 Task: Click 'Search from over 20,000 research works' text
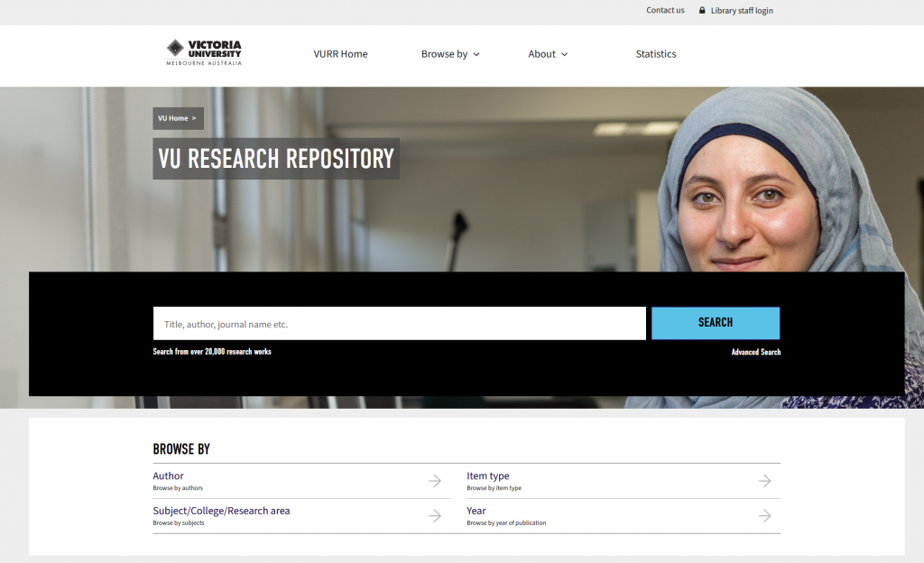212,352
